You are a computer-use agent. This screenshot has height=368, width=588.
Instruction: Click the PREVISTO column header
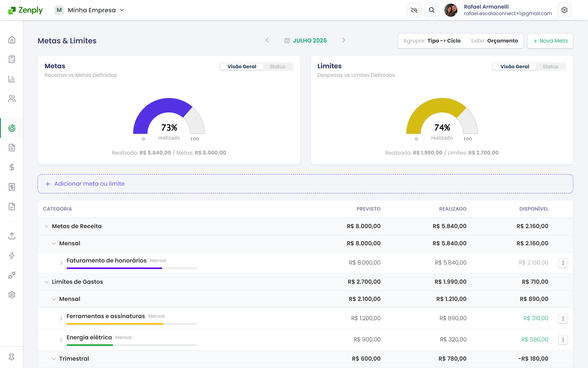click(x=368, y=209)
